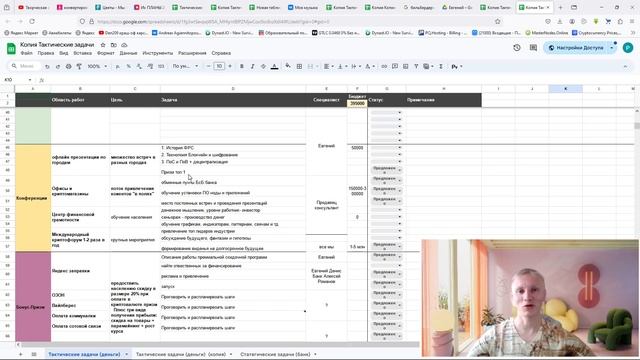Image resolution: width=640 pixels, height=360 pixels.
Task: Reload the browser page
Action: click(32, 21)
